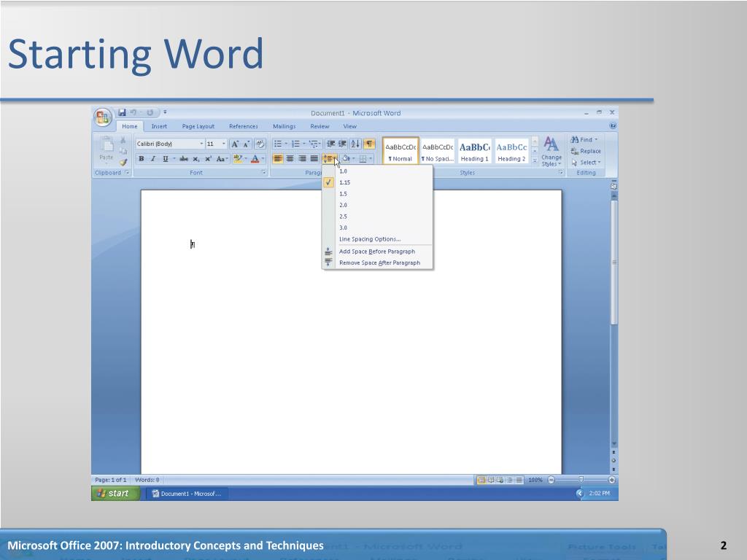Open the Change Styles dropdown
The height and width of the screenshot is (560, 747).
[551, 152]
